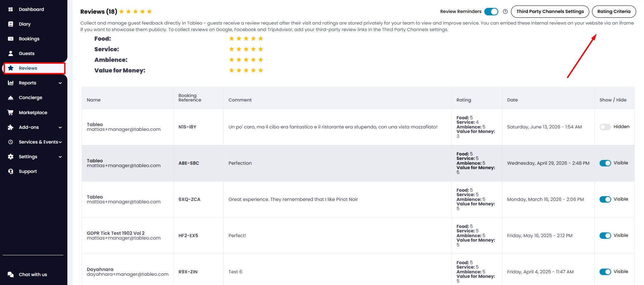Click the Review Reminders help question icon
This screenshot has height=285, width=644.
pos(505,12)
